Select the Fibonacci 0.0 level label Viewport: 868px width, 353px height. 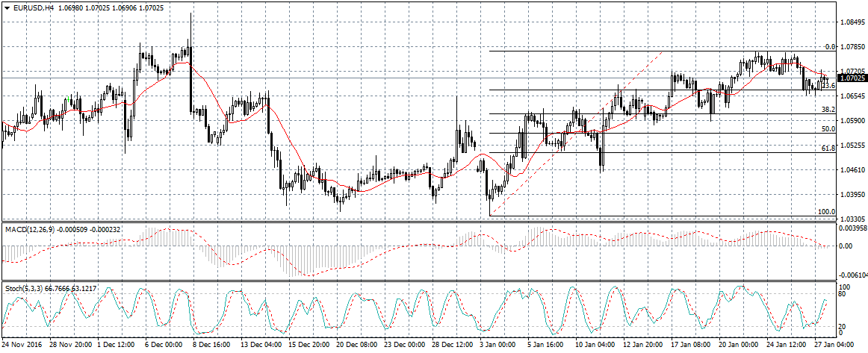click(829, 46)
